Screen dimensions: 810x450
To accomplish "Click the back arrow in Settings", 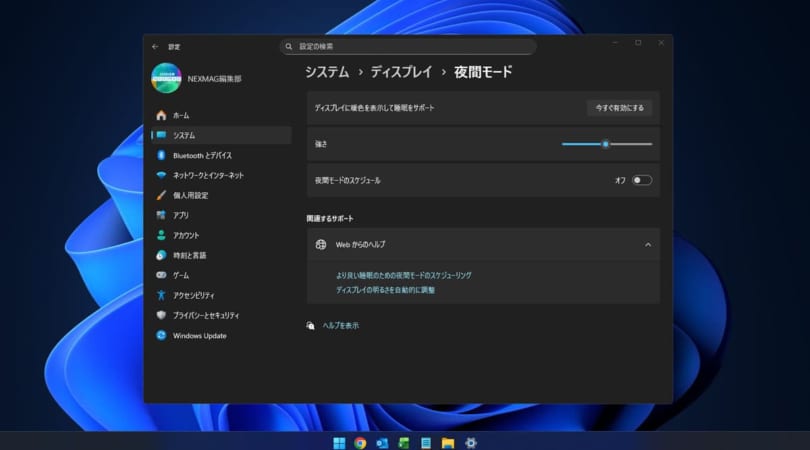I will coord(155,46).
